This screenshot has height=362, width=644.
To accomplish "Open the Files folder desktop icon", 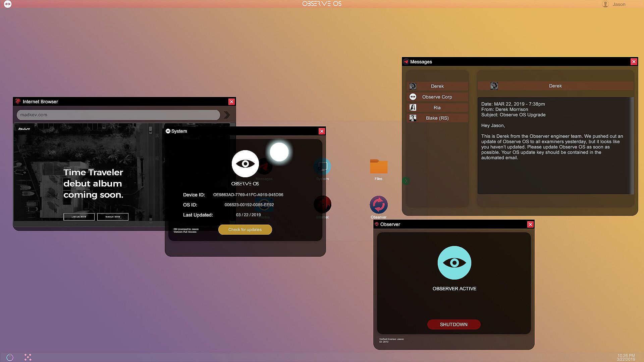I will tap(378, 167).
